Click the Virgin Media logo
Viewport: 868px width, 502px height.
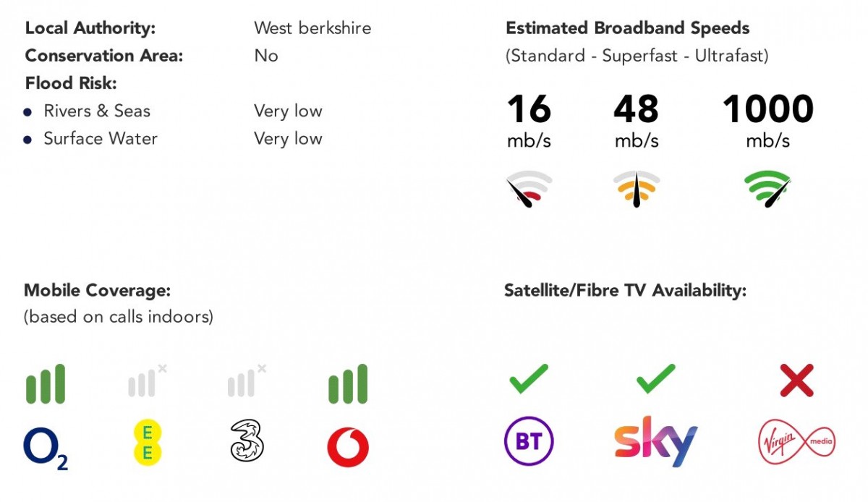click(x=796, y=442)
